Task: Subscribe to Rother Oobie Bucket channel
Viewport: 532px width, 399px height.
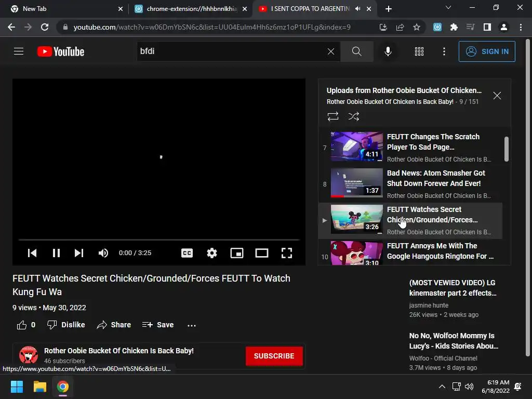Action: point(274,356)
